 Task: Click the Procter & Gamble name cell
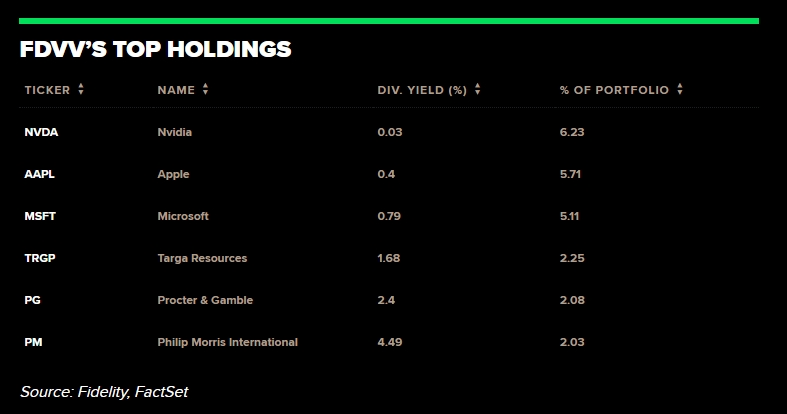click(x=205, y=300)
